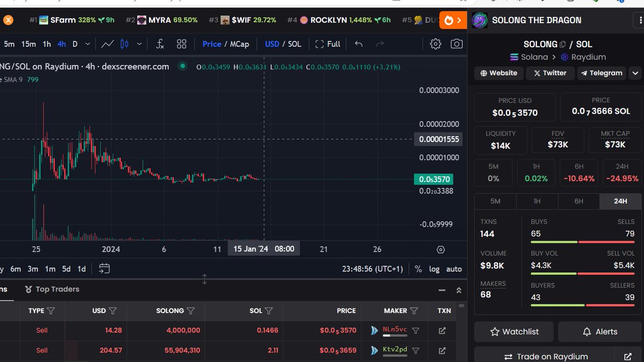Screen dimensions: 644x362
Task: Filter transactions by MAKER column
Action: point(414,311)
